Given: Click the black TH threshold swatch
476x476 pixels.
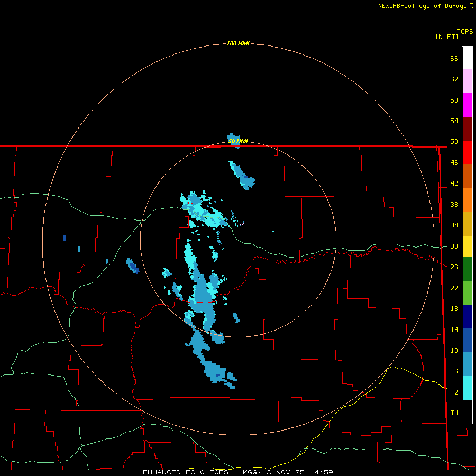Looking at the screenshot, I should 467,411.
